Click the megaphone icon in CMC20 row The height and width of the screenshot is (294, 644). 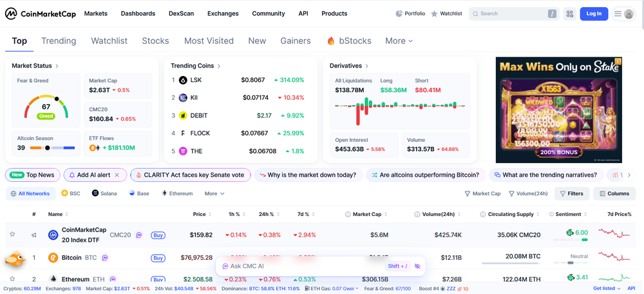click(x=34, y=235)
